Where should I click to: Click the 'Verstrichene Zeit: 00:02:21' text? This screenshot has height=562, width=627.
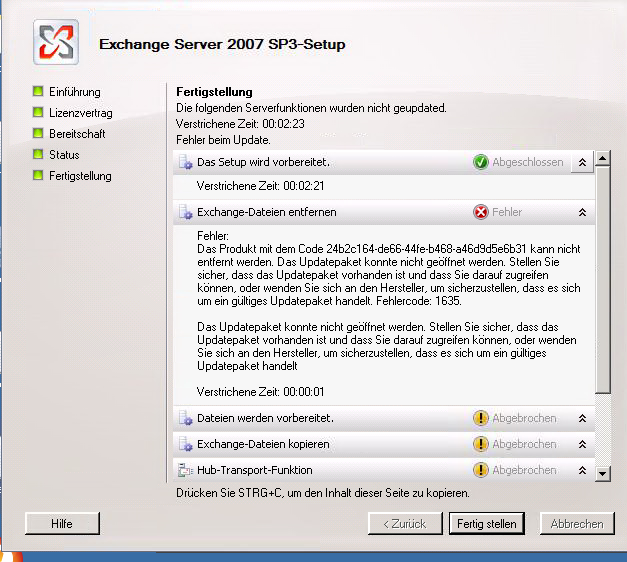pyautogui.click(x=260, y=186)
